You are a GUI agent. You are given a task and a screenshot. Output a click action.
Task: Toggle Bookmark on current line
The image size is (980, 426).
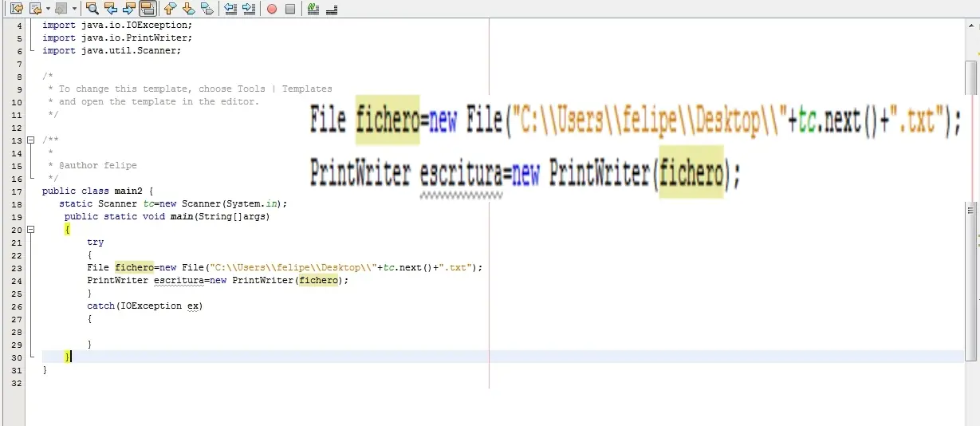click(207, 9)
